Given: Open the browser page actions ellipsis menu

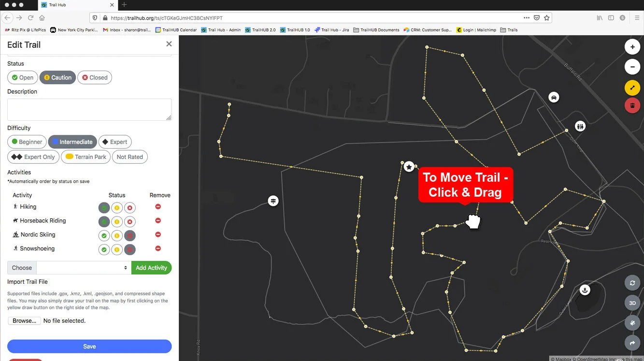Looking at the screenshot, I should click(x=527, y=18).
